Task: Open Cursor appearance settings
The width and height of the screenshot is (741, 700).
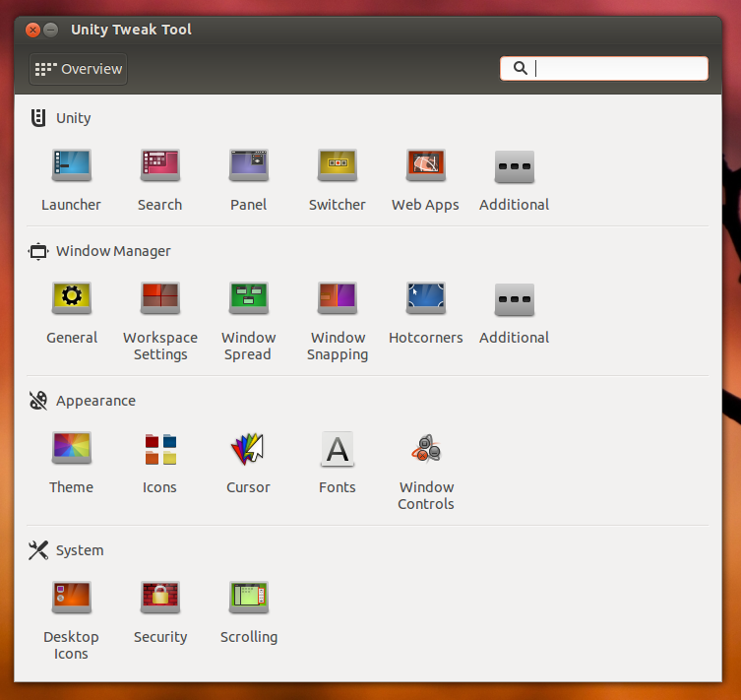Action: pos(248,450)
